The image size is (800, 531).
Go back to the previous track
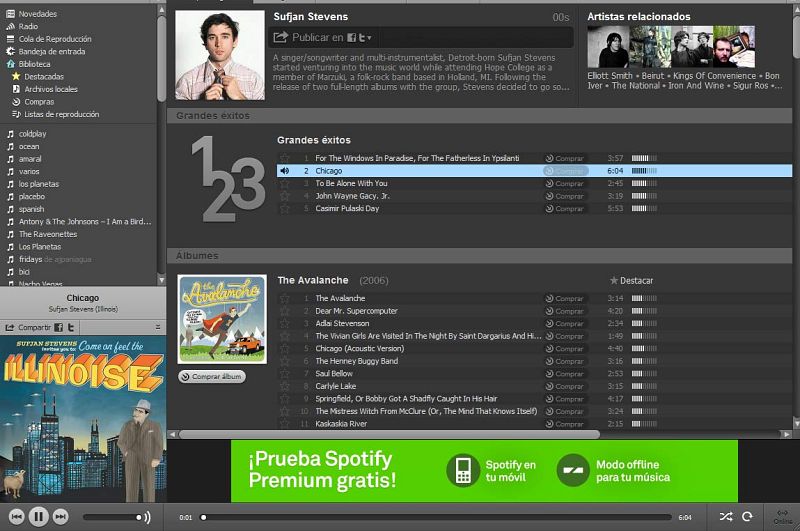click(x=16, y=516)
